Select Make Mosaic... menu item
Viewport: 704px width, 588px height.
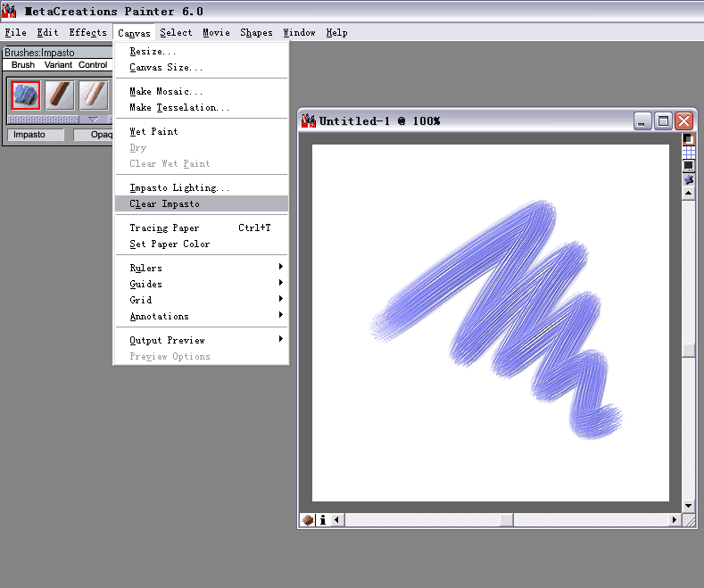(x=201, y=92)
